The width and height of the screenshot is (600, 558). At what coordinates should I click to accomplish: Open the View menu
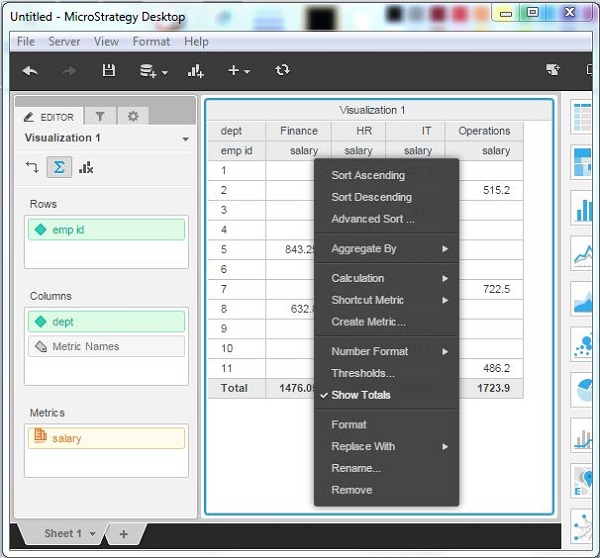106,41
